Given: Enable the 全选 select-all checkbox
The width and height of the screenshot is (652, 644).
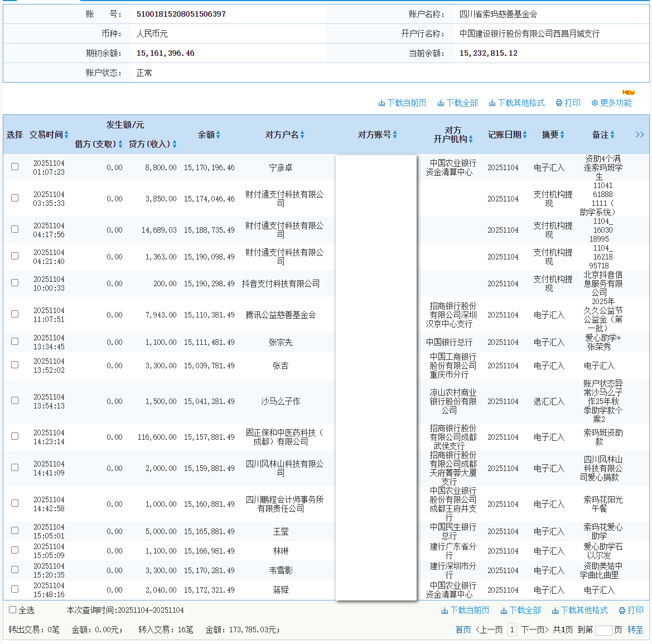Looking at the screenshot, I should point(11,610).
